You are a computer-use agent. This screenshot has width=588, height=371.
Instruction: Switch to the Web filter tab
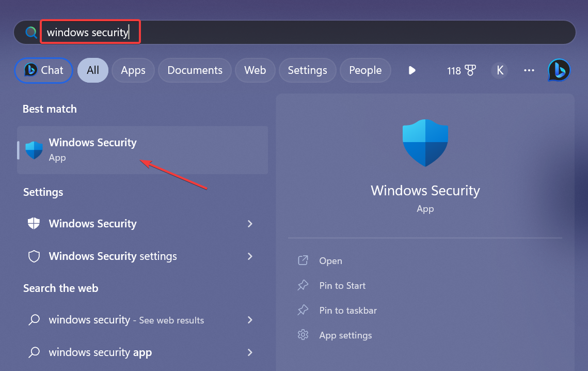tap(255, 70)
